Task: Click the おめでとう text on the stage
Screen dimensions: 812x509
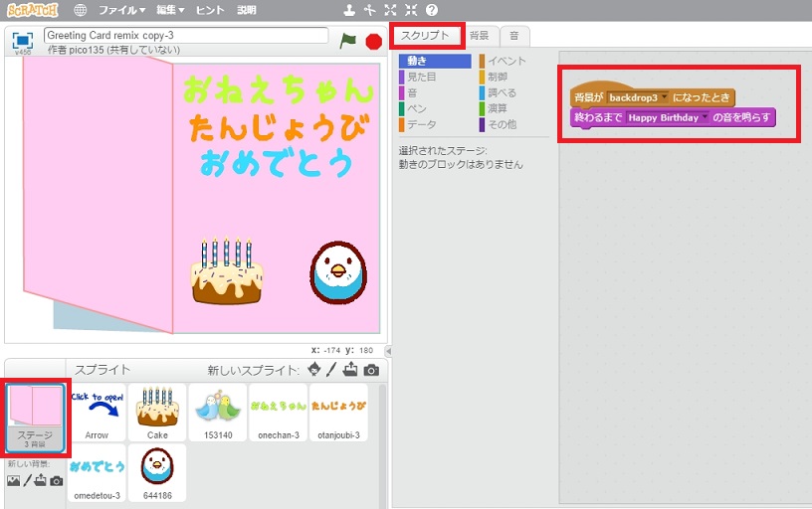Action: click(277, 162)
